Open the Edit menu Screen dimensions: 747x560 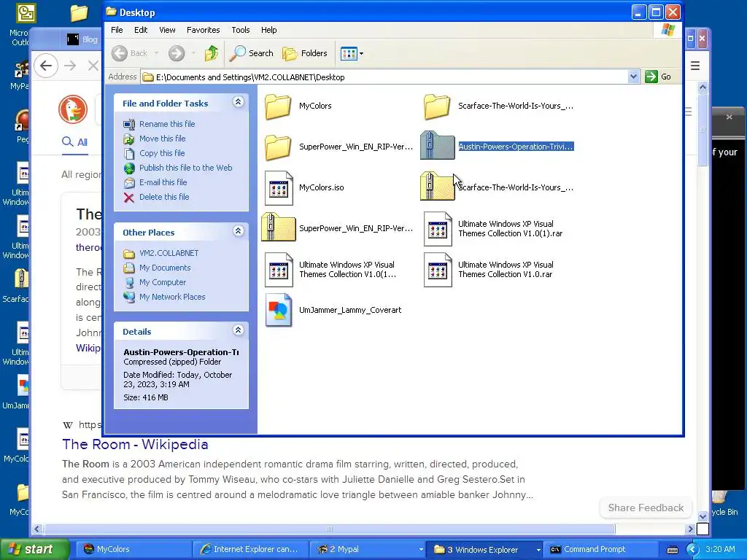tap(141, 30)
